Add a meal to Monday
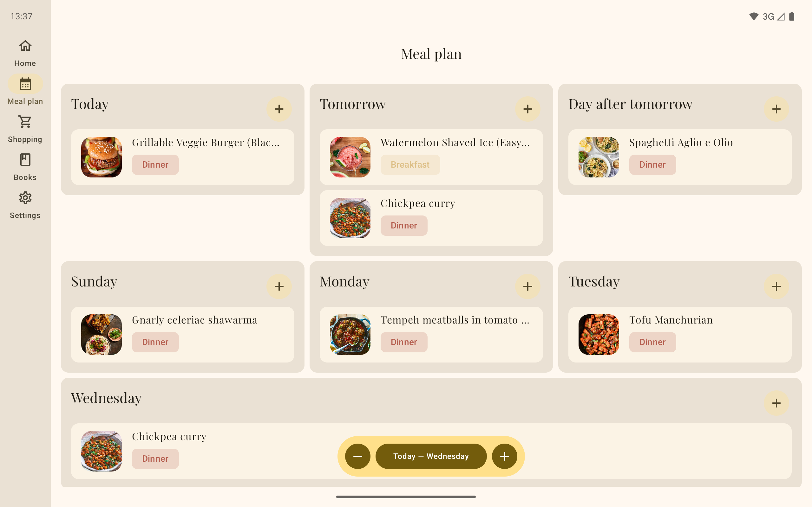The image size is (812, 507). pyautogui.click(x=527, y=286)
